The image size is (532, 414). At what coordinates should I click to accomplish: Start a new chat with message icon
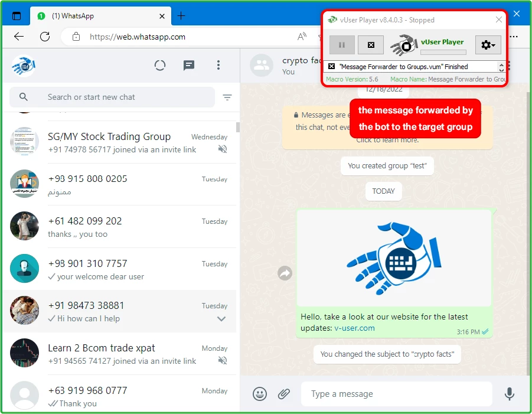pyautogui.click(x=188, y=65)
